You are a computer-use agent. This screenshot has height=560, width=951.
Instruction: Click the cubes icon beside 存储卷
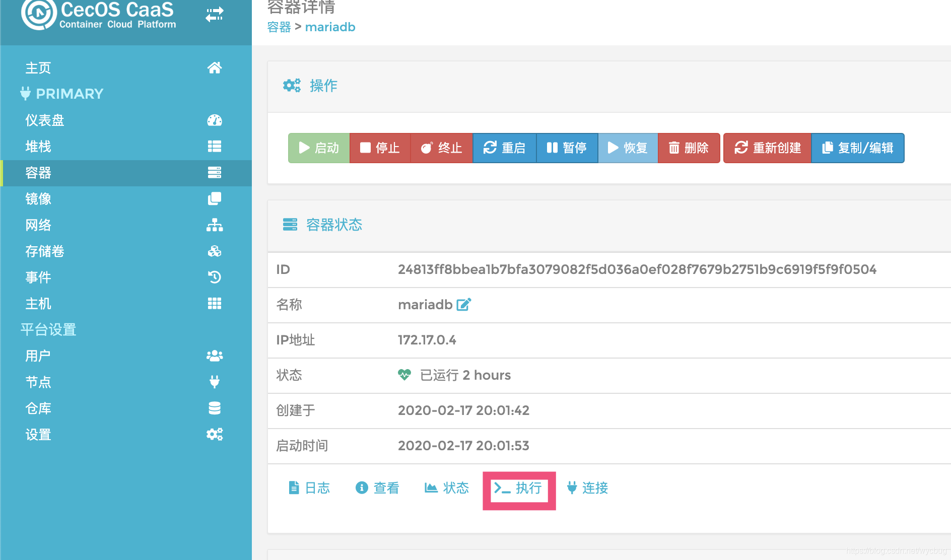[215, 251]
